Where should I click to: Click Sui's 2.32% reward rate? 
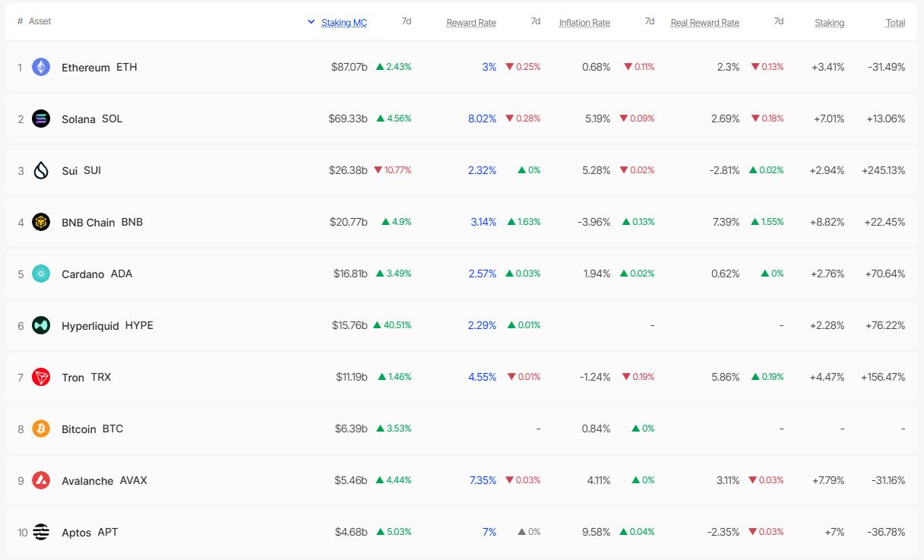pyautogui.click(x=483, y=170)
